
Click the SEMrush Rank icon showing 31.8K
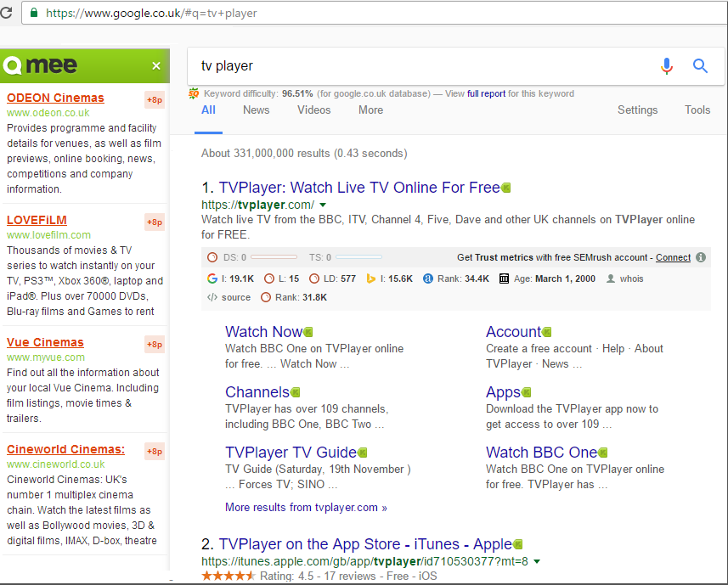[x=266, y=297]
